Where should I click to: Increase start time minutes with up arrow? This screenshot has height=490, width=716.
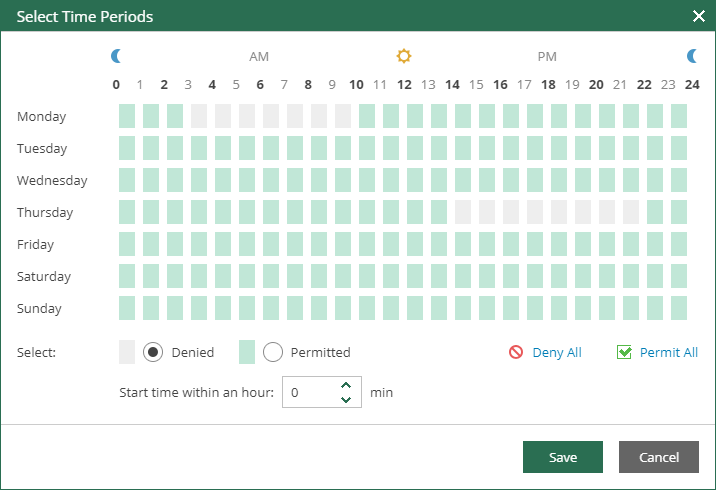(x=346, y=385)
